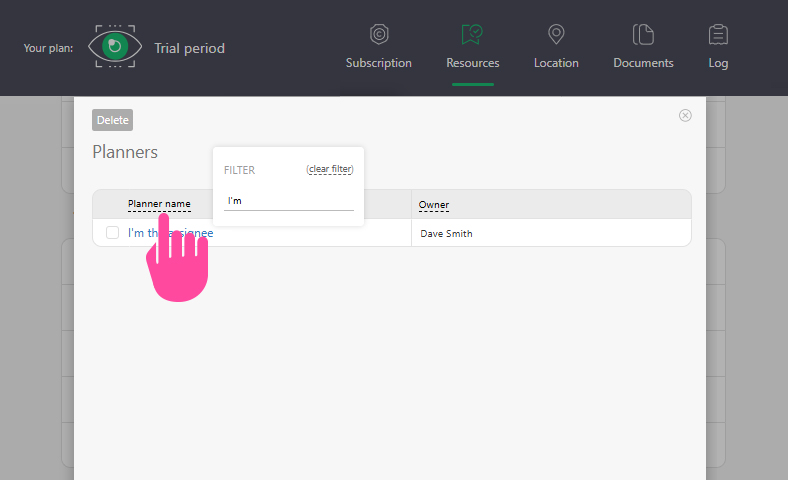788x480 pixels.
Task: Click the clear filter link
Action: 330,169
